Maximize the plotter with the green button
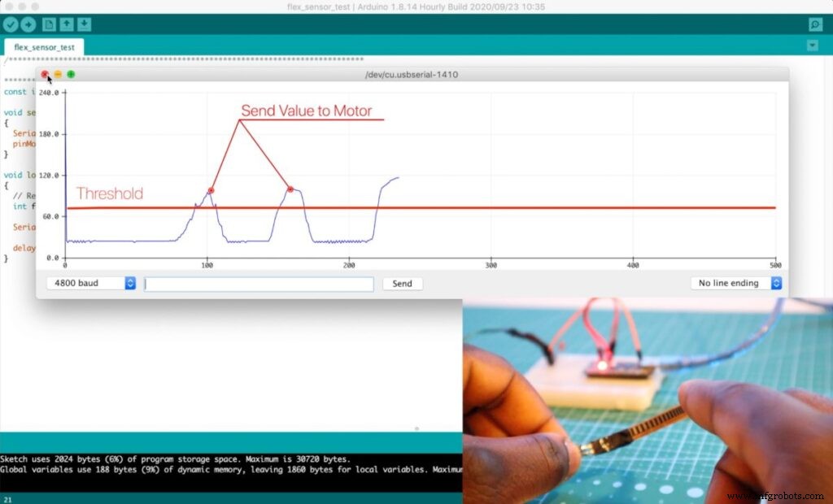This screenshot has height=504, width=833. (x=71, y=75)
